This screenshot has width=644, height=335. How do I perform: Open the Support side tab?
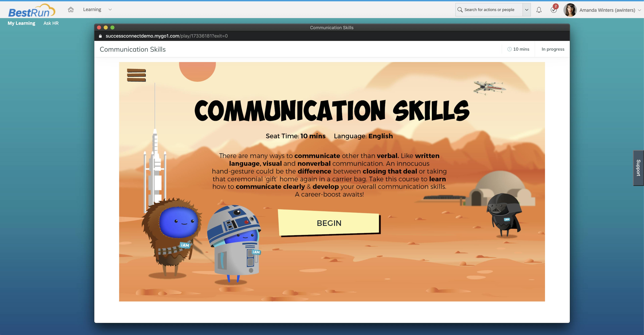coord(638,168)
